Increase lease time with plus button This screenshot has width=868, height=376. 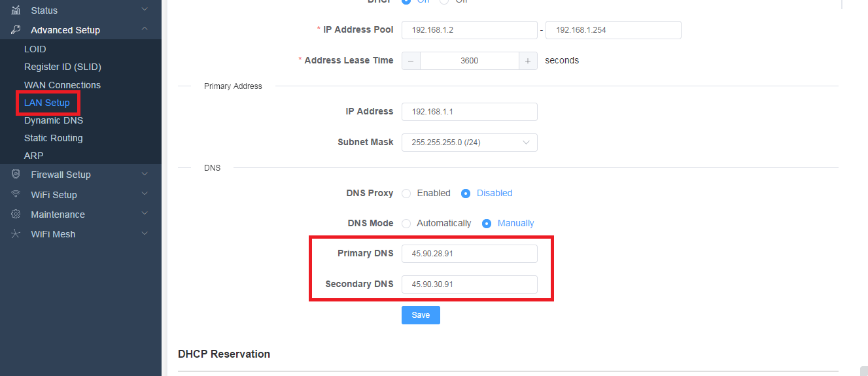[x=528, y=60]
